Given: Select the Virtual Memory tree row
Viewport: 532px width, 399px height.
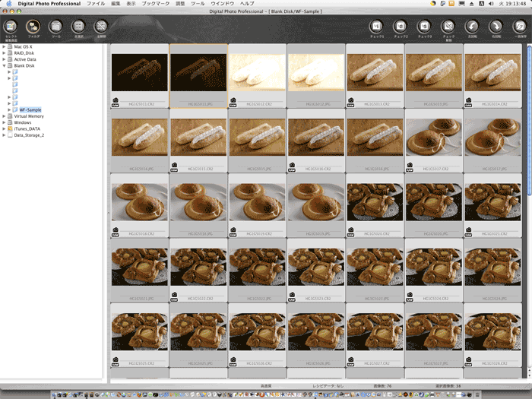Looking at the screenshot, I should (x=29, y=116).
